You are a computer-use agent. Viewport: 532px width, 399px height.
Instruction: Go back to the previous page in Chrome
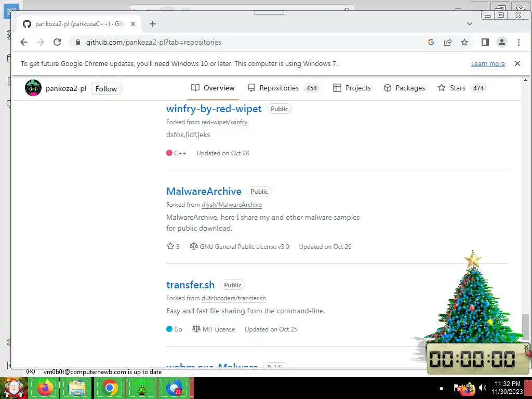[24, 42]
